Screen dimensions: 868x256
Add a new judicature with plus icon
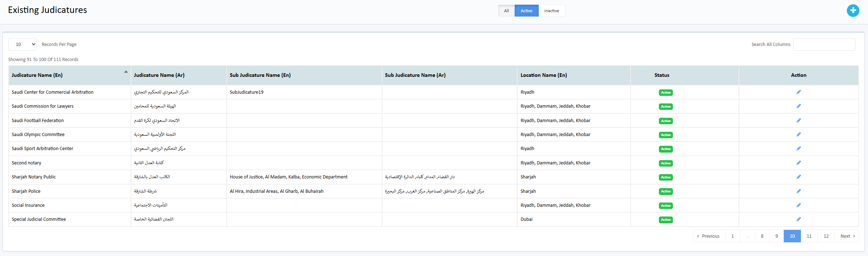coord(853,10)
